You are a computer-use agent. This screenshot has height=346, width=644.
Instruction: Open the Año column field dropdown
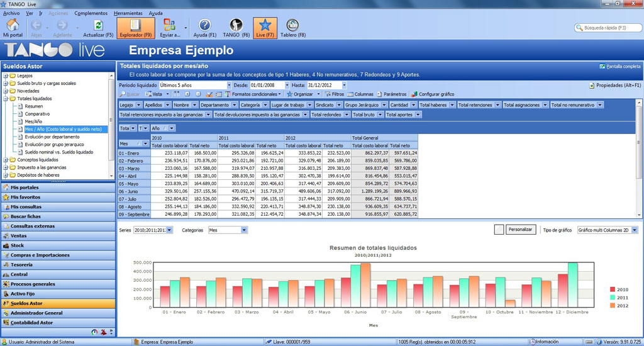(x=172, y=128)
